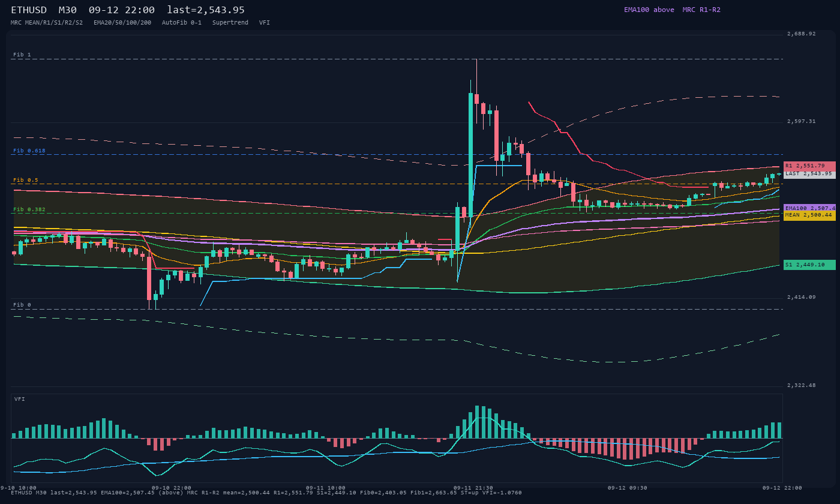Click the Fib 0.5 level label
Viewport: 840px width, 504px height.
26,180
